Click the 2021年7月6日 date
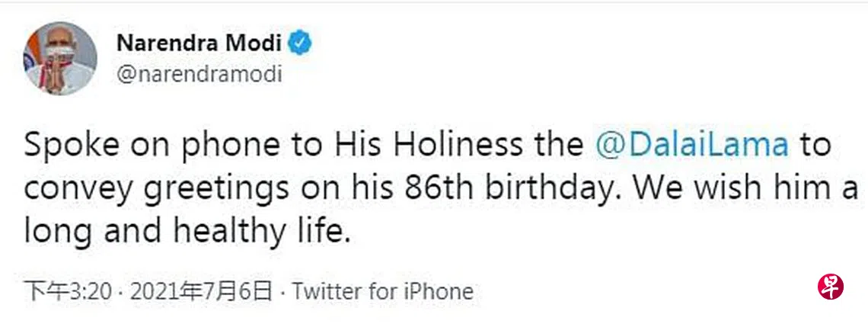This screenshot has width=868, height=324. 202,291
